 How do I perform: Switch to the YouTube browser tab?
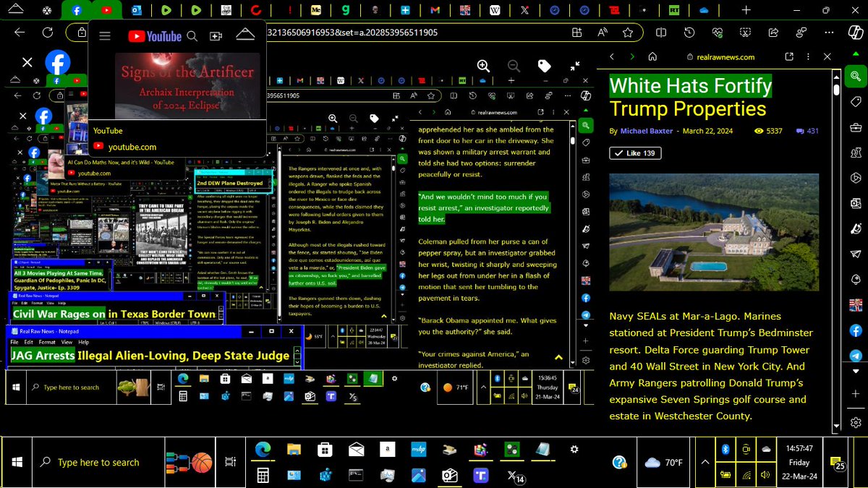[107, 11]
